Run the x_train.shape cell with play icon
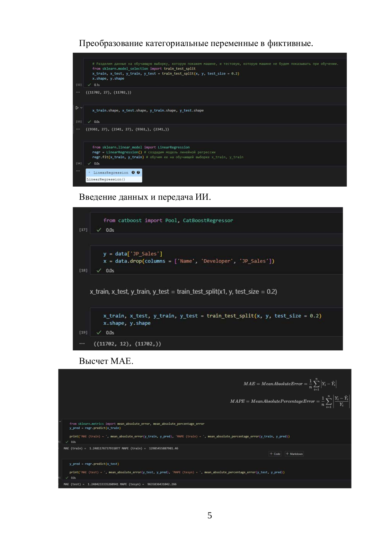 (x=77, y=108)
